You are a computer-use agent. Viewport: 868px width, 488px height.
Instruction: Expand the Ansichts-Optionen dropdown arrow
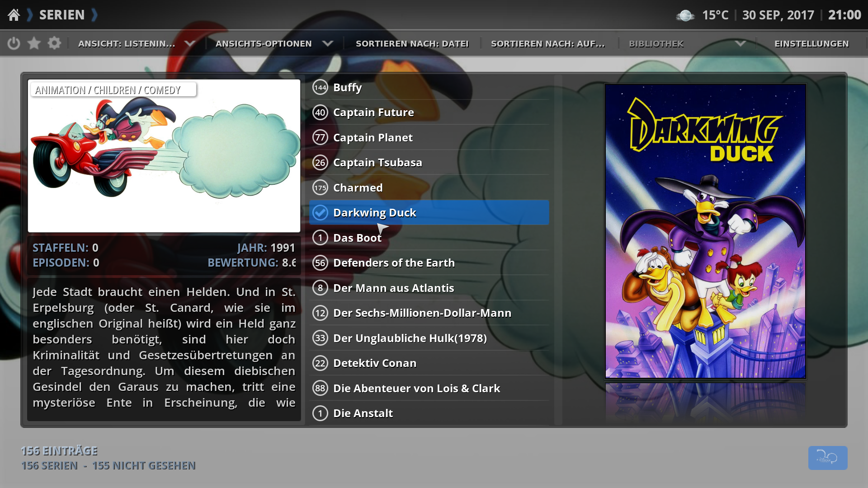point(328,44)
